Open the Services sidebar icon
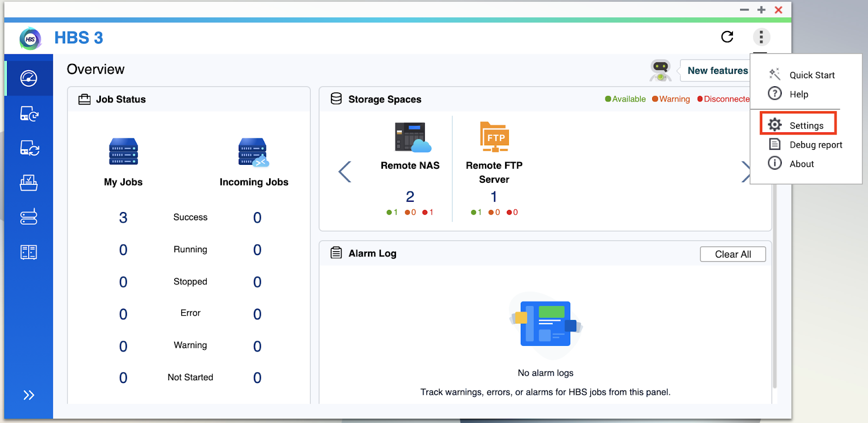 [x=29, y=252]
